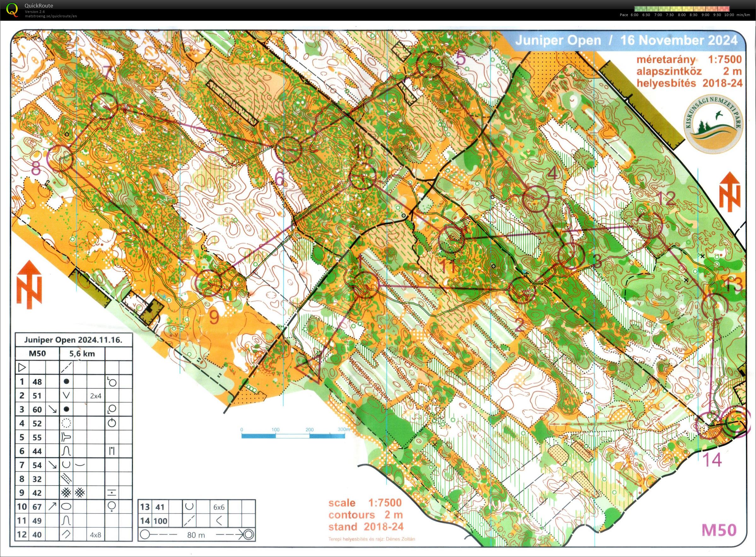Click control code 55 in row 5
Screen dimensions: 756x557
pos(37,437)
